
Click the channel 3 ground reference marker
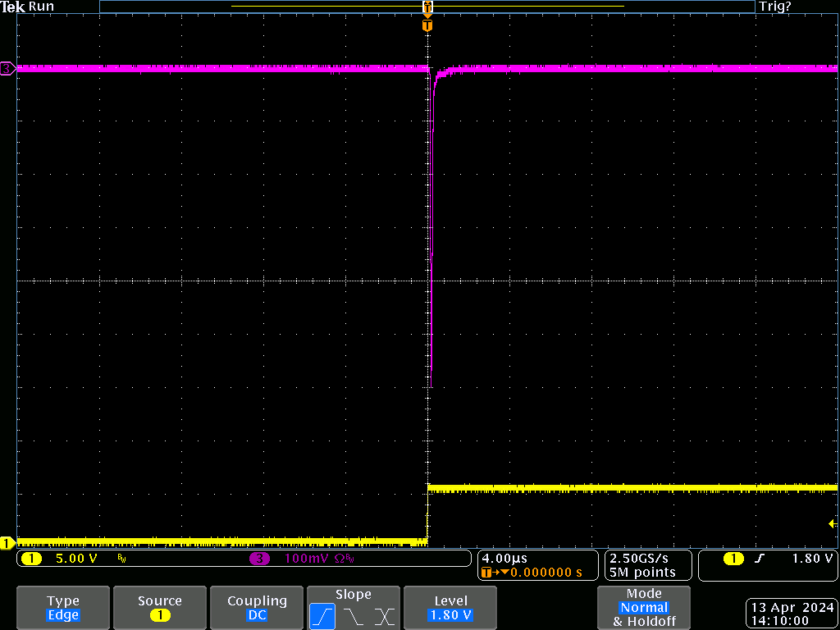tap(7, 69)
